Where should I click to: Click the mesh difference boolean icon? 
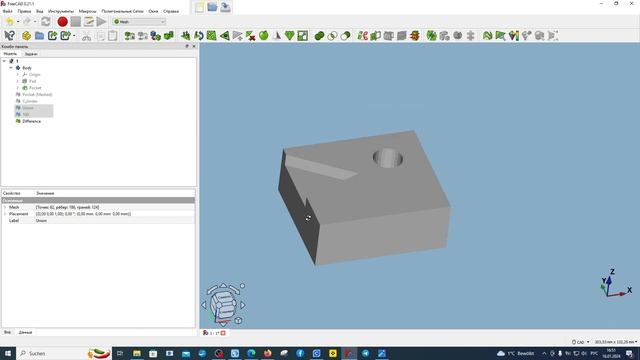pos(345,36)
